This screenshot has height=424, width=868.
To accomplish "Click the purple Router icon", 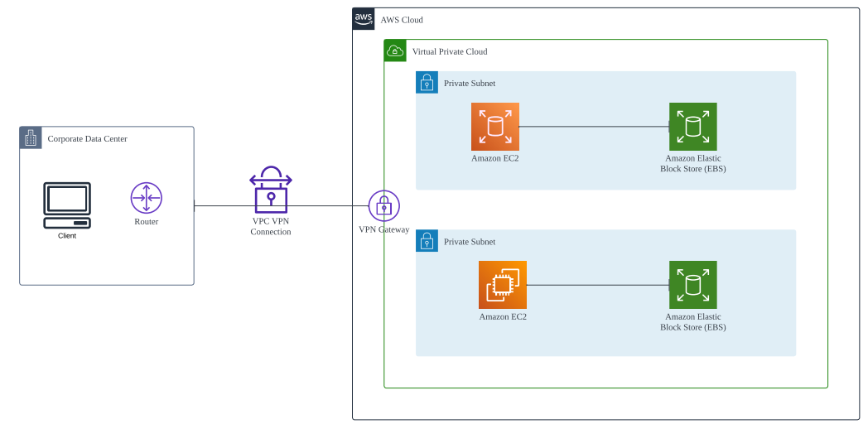I will [146, 198].
